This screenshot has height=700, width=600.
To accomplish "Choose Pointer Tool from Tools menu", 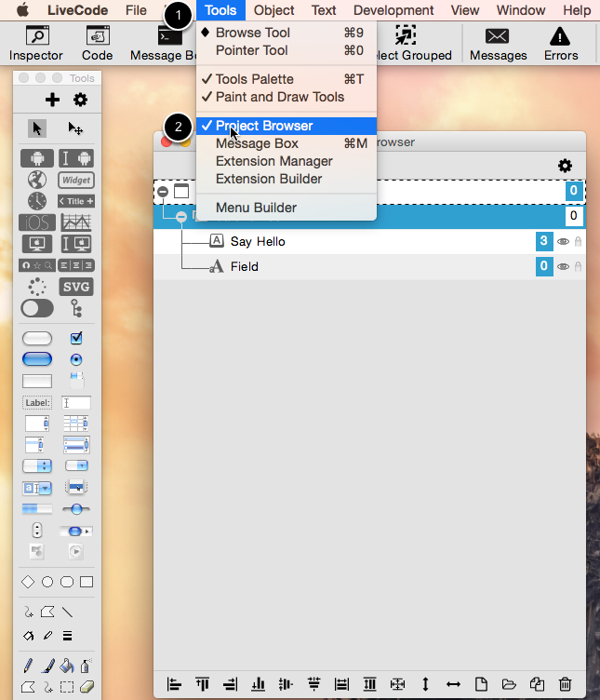I will (287, 50).
